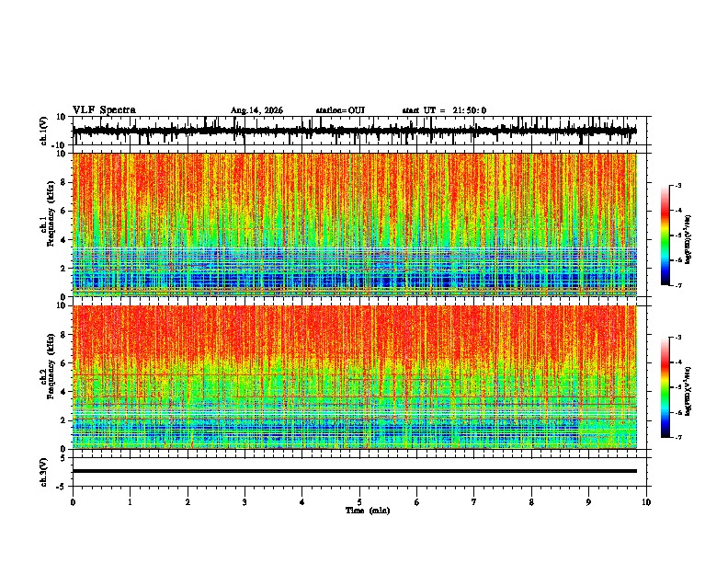The image size is (728, 563).
Task: Click the "2" kHz tick of ch.2 spectrogram
Action: (63, 420)
